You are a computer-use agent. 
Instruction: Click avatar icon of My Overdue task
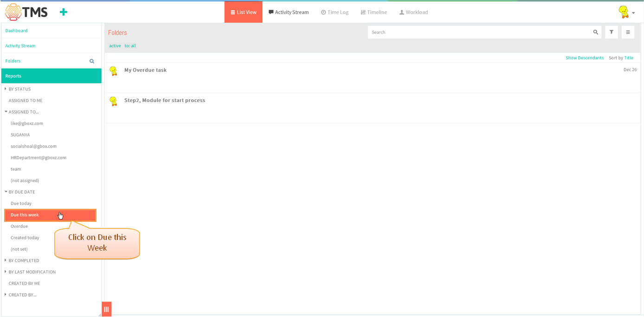pyautogui.click(x=113, y=71)
